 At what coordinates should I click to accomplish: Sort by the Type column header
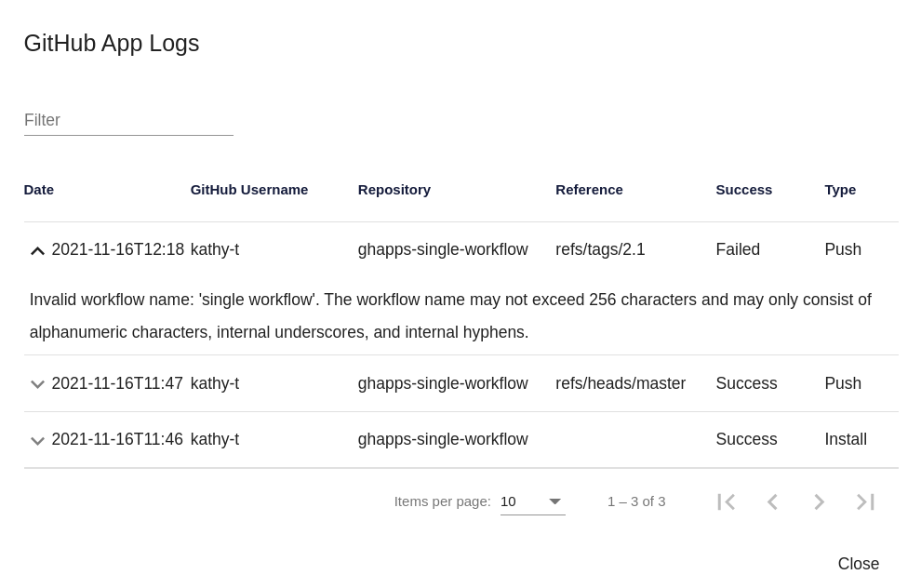point(840,190)
